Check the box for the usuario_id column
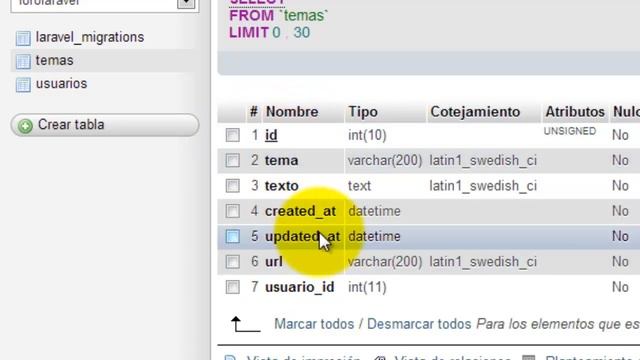The height and width of the screenshot is (360, 640). coord(233,287)
